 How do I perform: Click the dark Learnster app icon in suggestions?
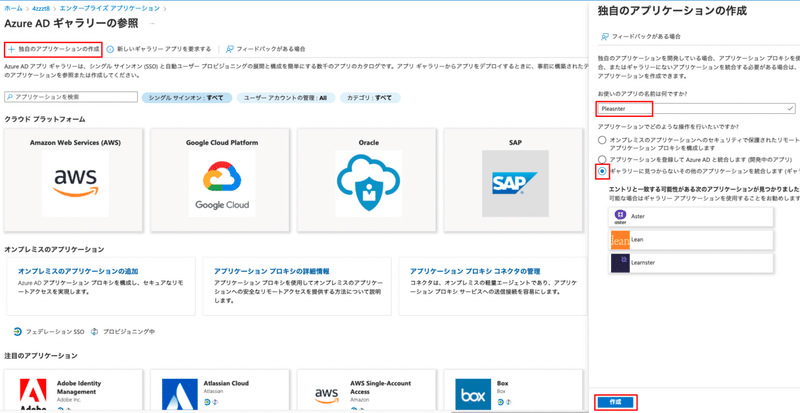[x=620, y=263]
